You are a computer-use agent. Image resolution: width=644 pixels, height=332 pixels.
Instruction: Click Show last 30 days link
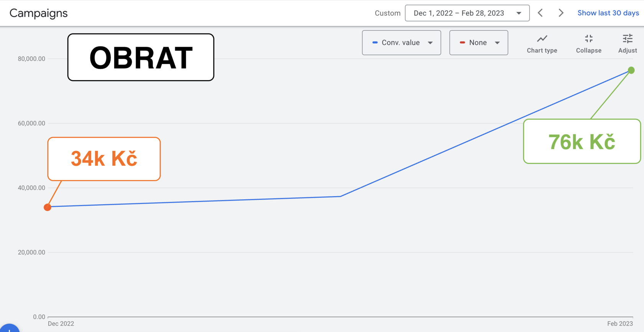[608, 13]
